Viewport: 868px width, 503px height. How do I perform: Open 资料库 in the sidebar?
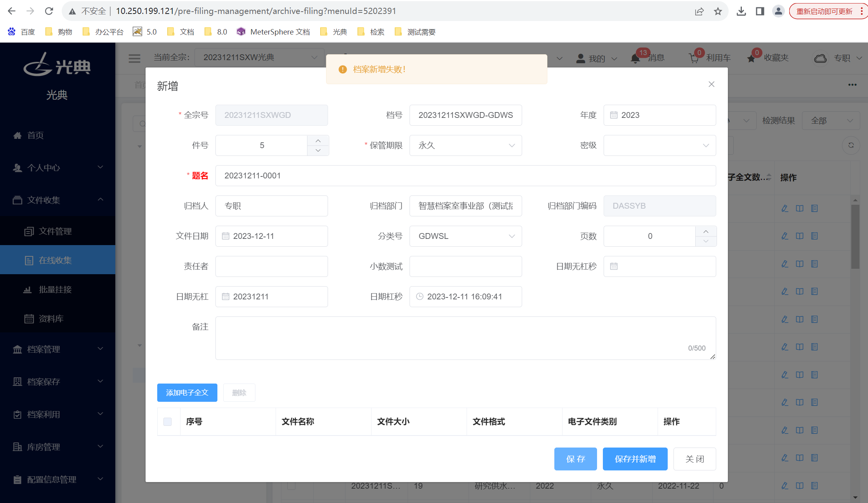[57, 319]
